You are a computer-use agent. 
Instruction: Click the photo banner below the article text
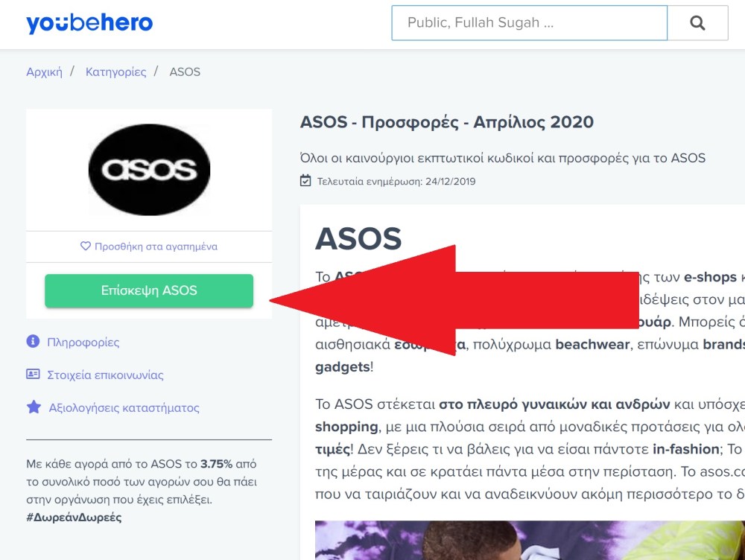click(530, 540)
